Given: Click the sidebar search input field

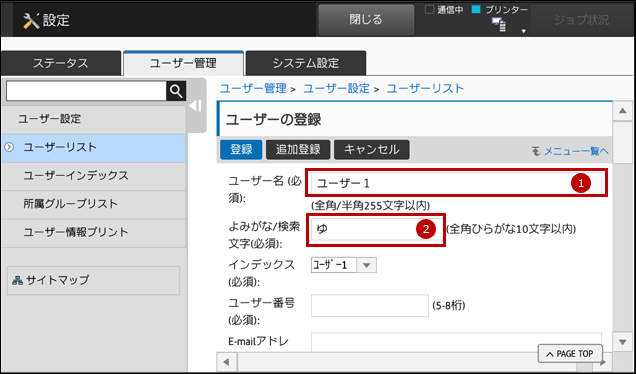Looking at the screenshot, I should point(86,91).
